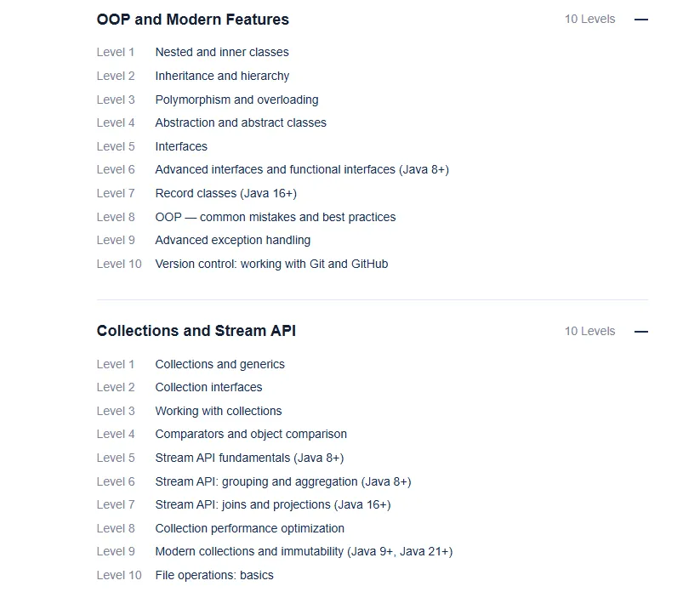Open Collection performance optimization lesson
Viewport: 700px width, 609px height.
coord(249,529)
